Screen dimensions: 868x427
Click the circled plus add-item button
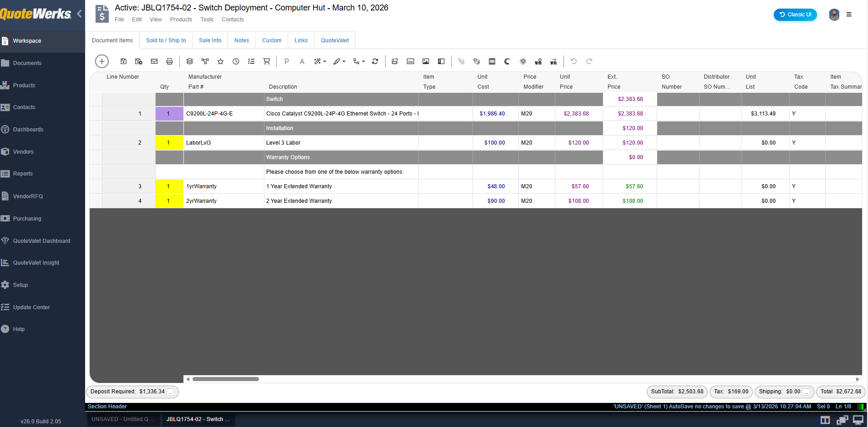pyautogui.click(x=102, y=61)
